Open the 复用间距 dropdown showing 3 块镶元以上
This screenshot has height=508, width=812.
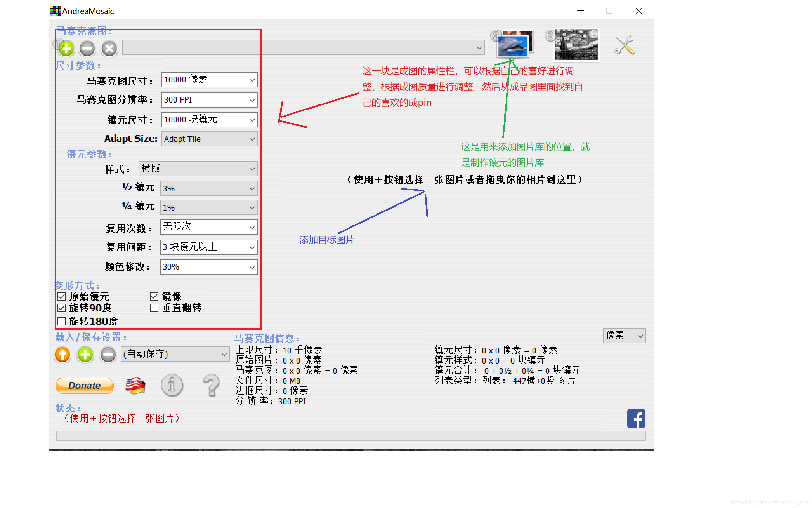(209, 247)
